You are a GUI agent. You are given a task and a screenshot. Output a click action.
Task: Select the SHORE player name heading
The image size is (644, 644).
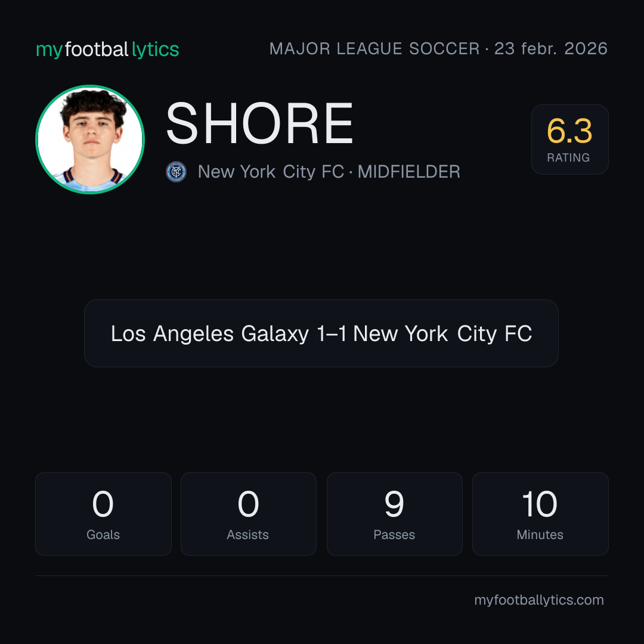(259, 123)
